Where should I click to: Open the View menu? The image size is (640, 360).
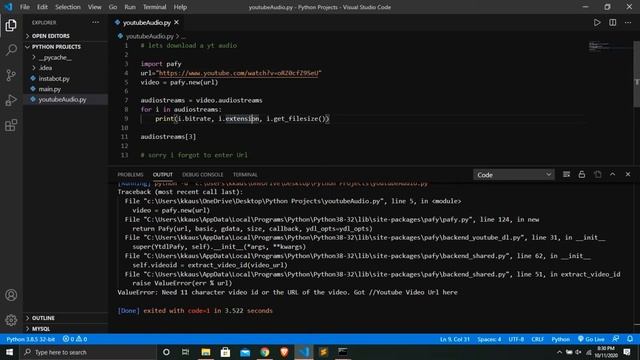click(95, 7)
